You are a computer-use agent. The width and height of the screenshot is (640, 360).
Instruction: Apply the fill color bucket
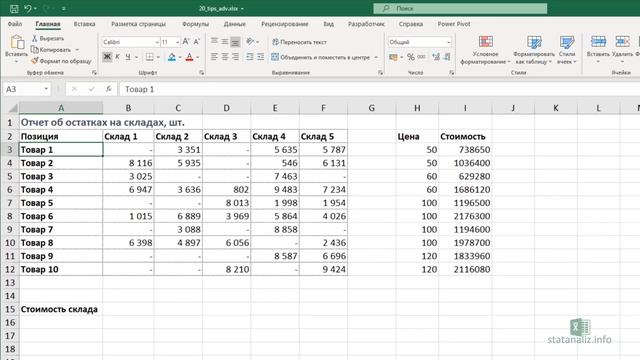[x=172, y=57]
